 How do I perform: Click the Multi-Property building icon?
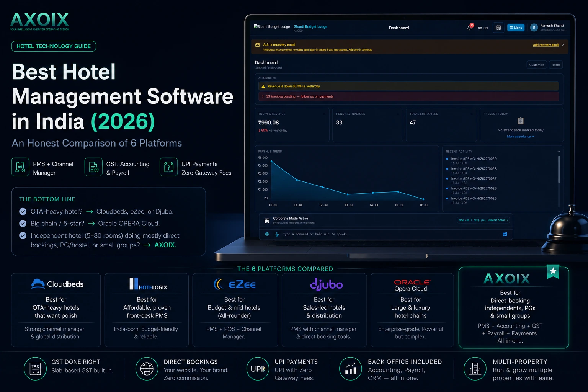click(x=475, y=369)
